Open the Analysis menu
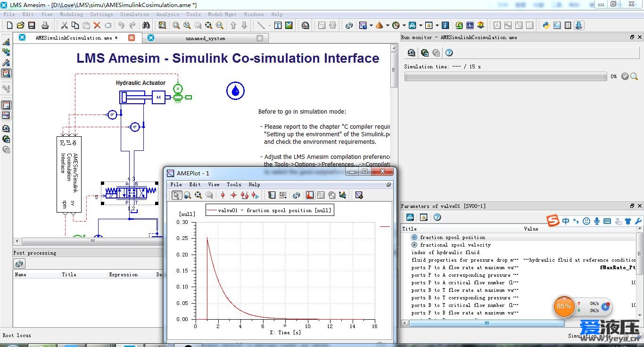This screenshot has height=347, width=644. click(x=167, y=15)
